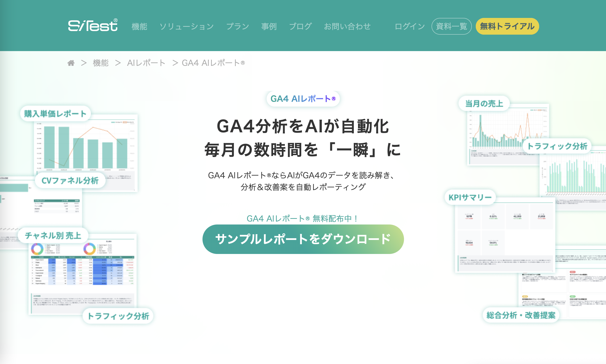This screenshot has height=364, width=606.
Task: Open the 機能 navigation menu
Action: point(139,26)
